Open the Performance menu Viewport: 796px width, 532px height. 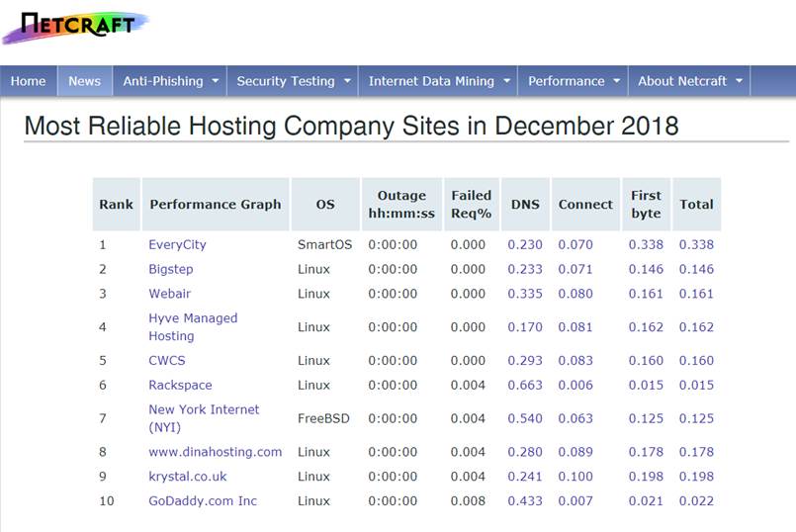click(x=574, y=81)
